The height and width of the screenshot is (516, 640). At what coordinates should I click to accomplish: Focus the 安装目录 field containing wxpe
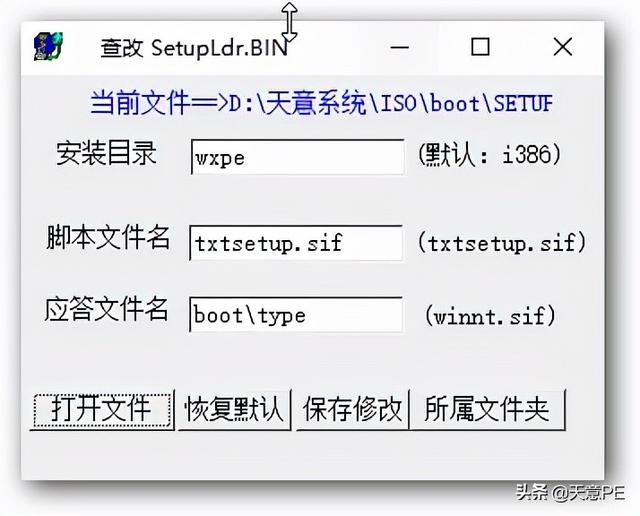click(x=298, y=157)
